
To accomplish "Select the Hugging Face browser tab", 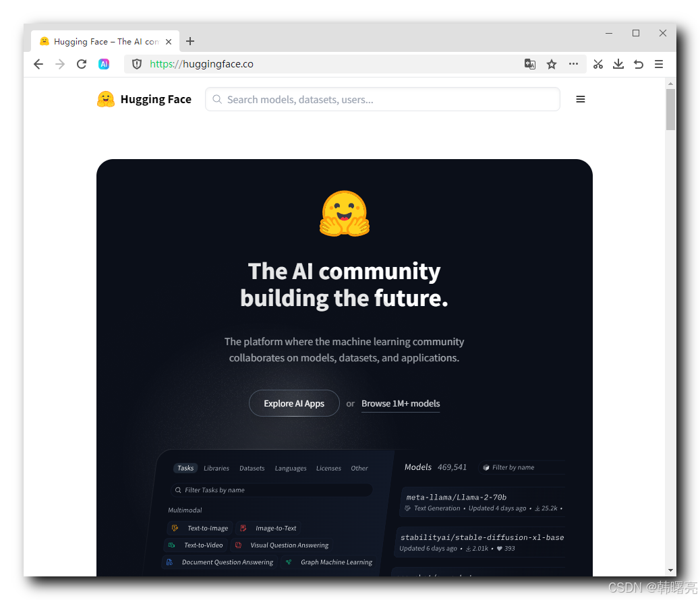I will 105,42.
